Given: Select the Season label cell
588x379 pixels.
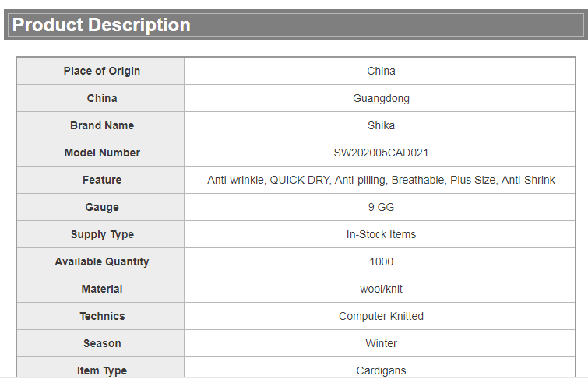Looking at the screenshot, I should pos(100,343).
